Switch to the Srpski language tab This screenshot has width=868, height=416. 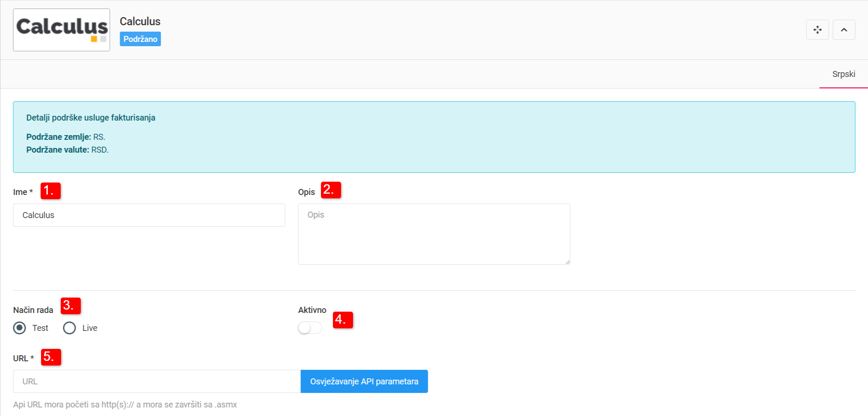[x=843, y=74]
